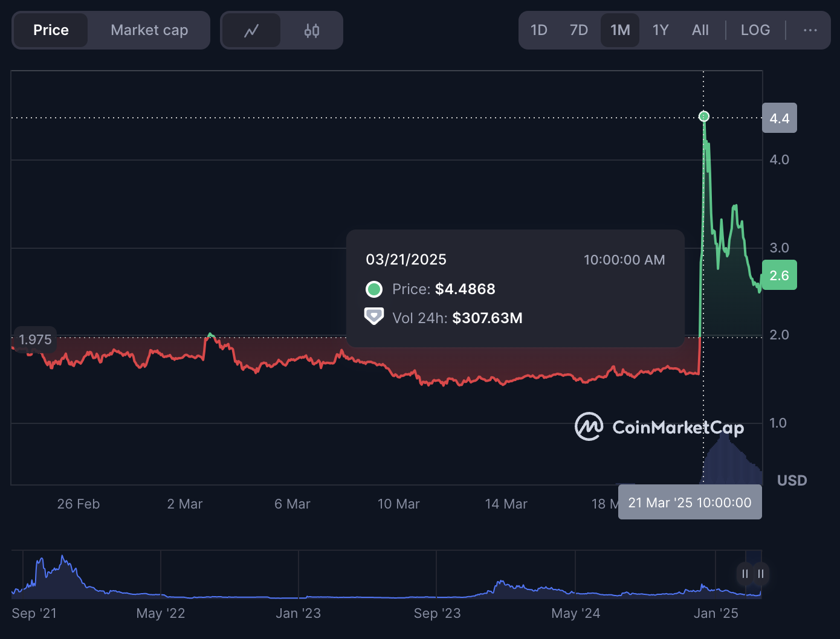Select the line chart icon

(251, 30)
